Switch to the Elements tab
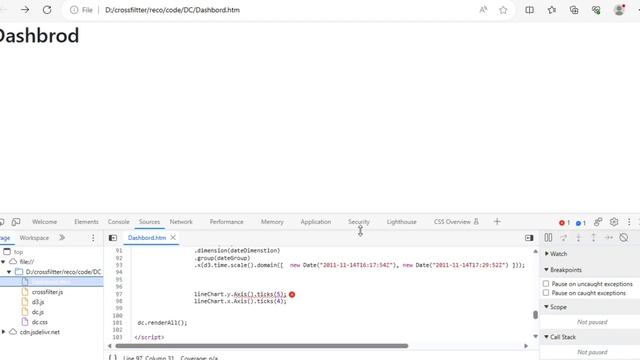Screen dimensions: 640x360 click(86, 222)
